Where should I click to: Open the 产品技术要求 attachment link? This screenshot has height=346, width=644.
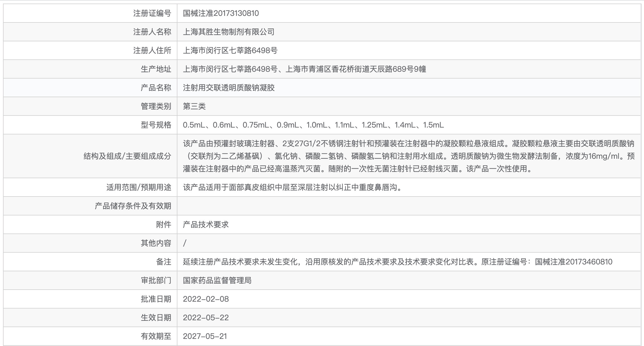point(206,224)
